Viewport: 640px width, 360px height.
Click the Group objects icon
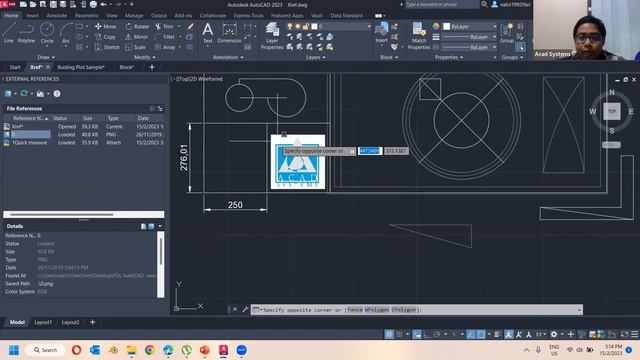click(x=507, y=33)
